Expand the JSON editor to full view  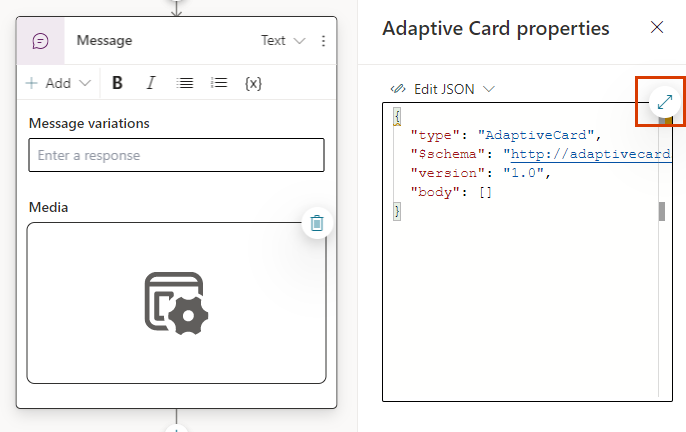point(665,102)
